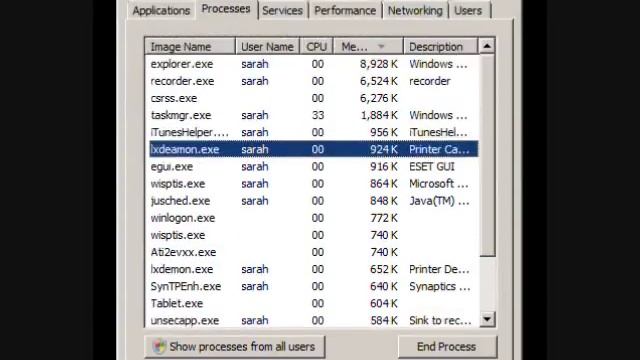
Task: Click the scrollbar up arrow
Action: [487, 46]
